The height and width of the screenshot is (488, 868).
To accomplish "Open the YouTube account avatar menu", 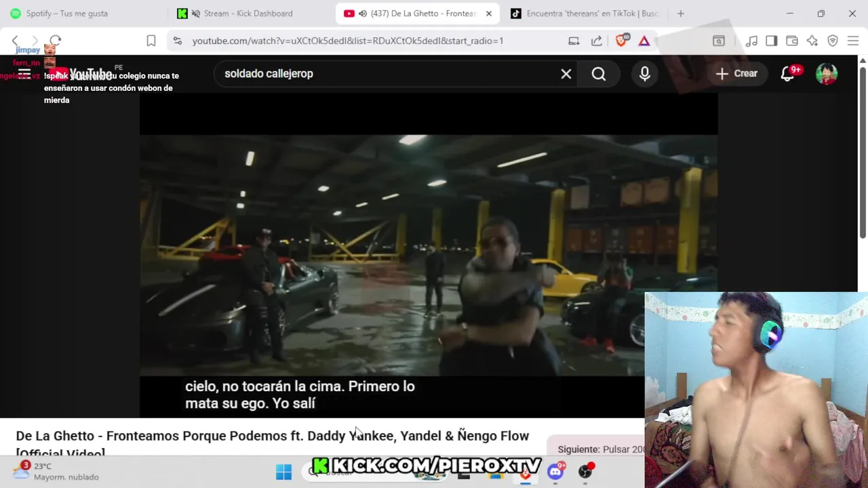I will (x=826, y=73).
